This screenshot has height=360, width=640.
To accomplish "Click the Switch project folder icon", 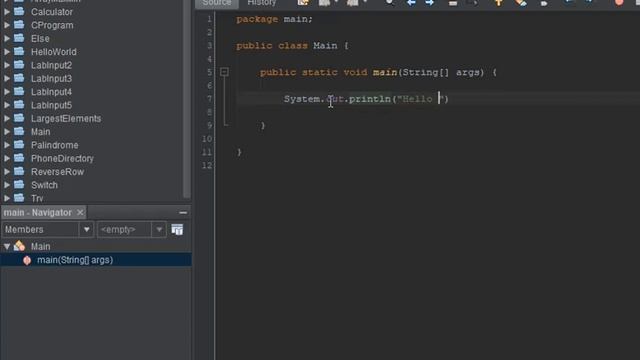I will [x=19, y=184].
